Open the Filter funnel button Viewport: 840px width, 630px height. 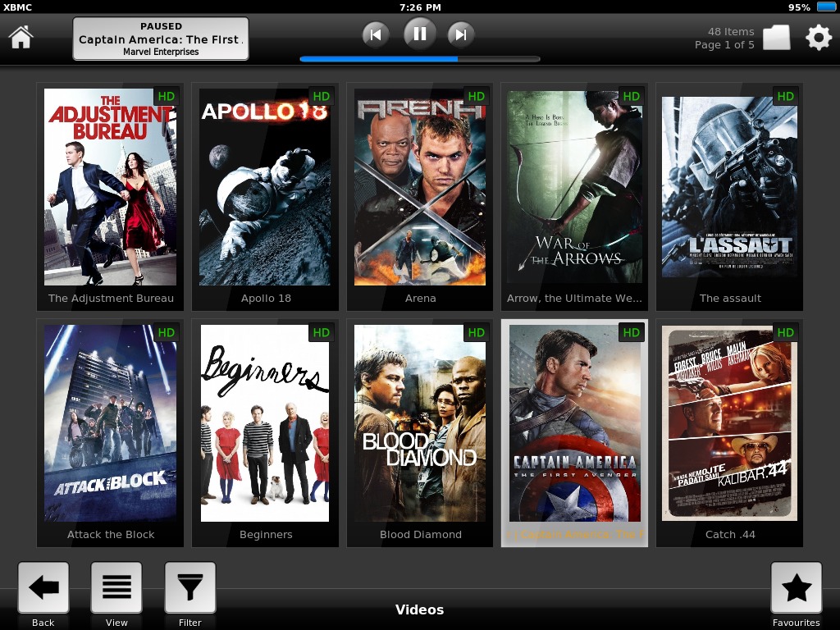pos(190,587)
